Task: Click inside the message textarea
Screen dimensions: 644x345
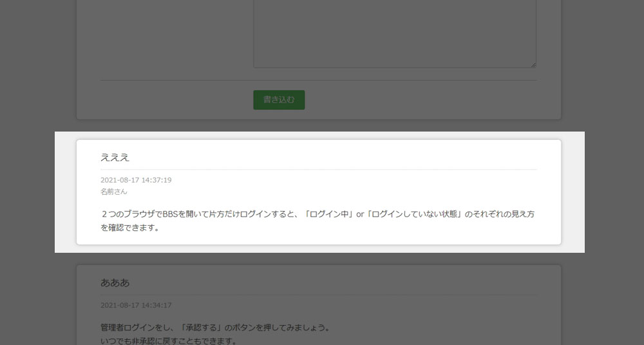Action: [395, 34]
